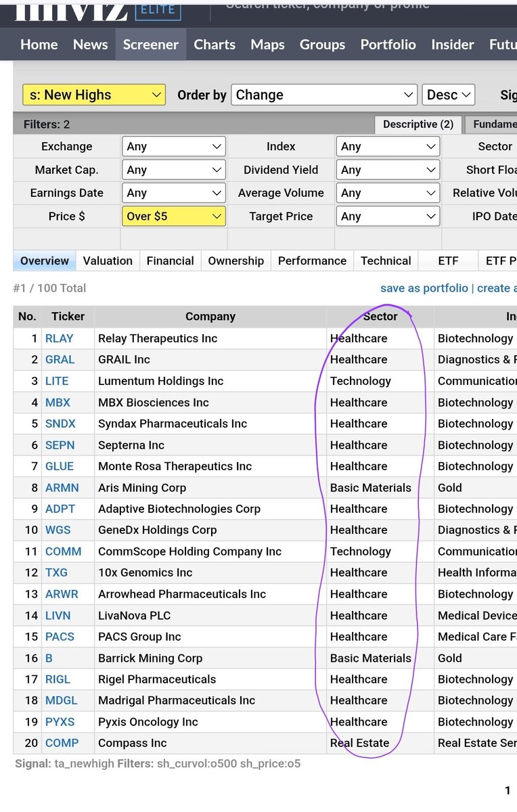Open the TXG ticker link

tap(57, 572)
